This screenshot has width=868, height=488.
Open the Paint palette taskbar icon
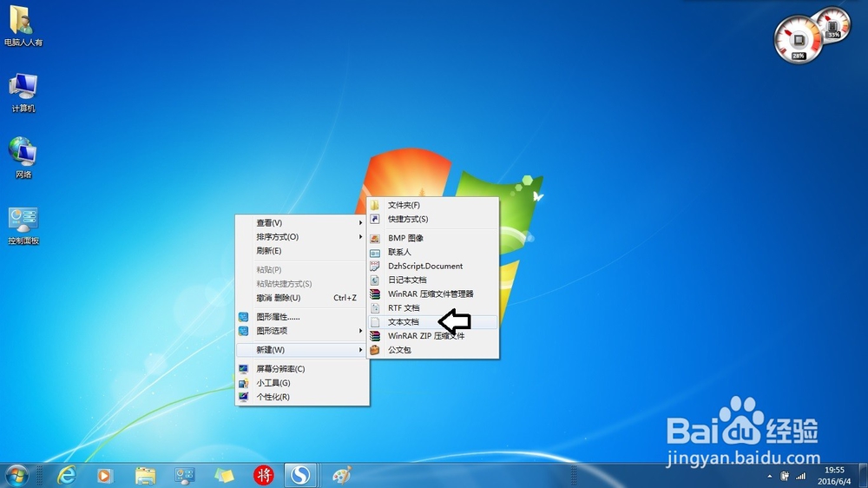point(341,475)
